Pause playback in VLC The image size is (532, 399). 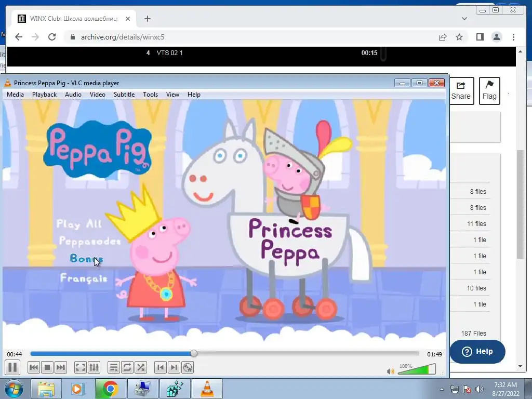(x=12, y=367)
